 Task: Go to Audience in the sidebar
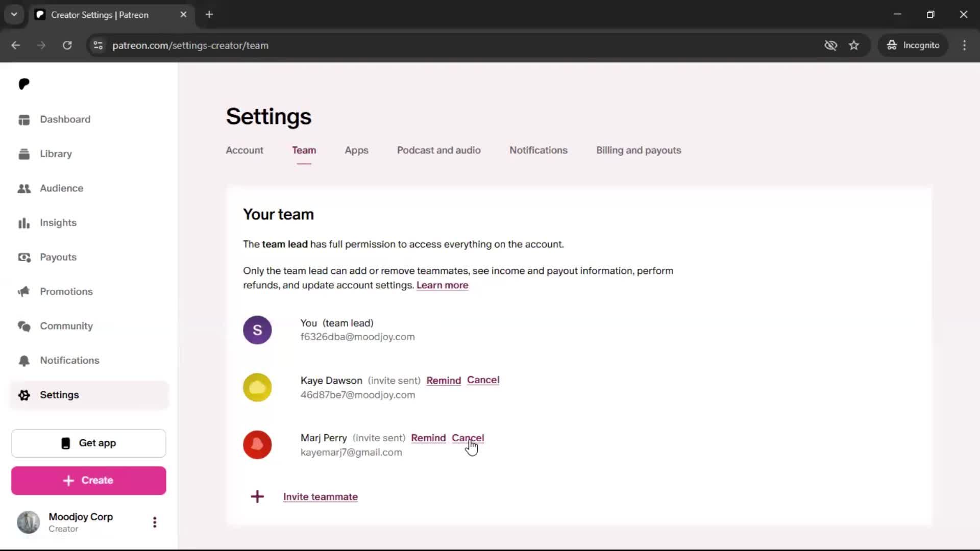(61, 188)
